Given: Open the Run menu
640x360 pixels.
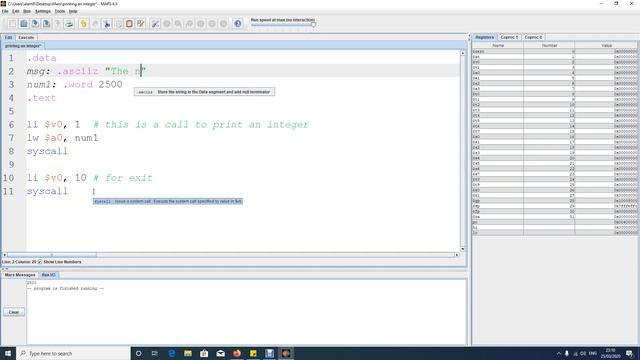Looking at the screenshot, I should (x=27, y=11).
